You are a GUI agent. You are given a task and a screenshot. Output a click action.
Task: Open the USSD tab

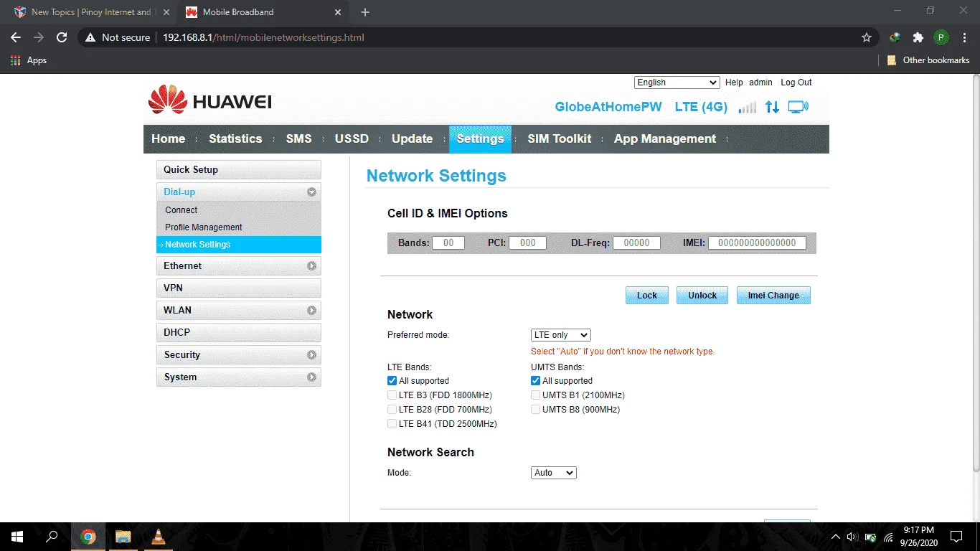pyautogui.click(x=352, y=139)
